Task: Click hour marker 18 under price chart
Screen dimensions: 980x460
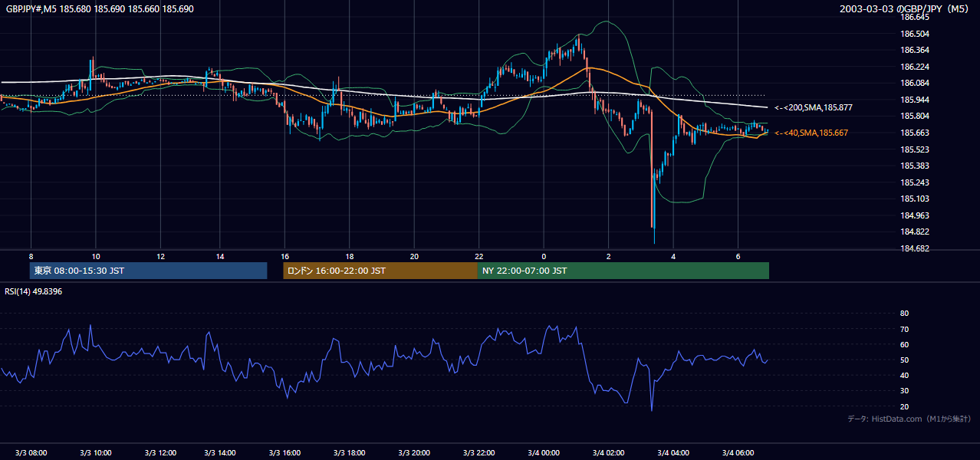Action: (349, 256)
